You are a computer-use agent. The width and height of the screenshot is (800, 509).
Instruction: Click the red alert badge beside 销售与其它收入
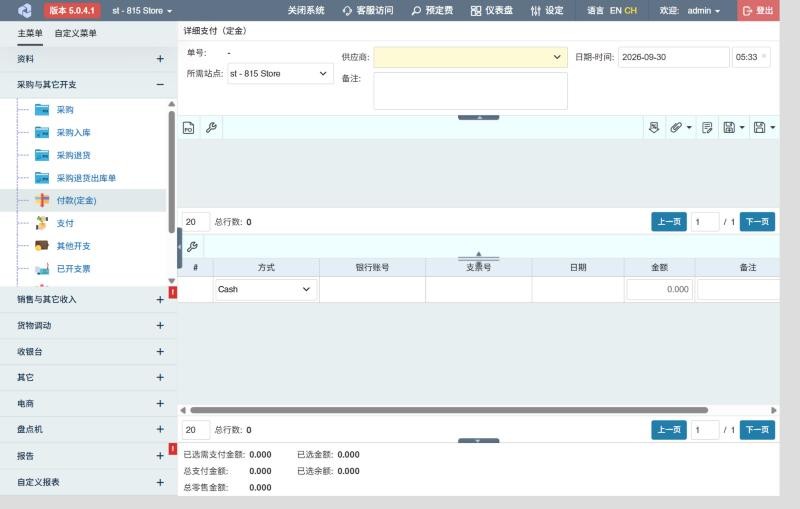tap(173, 292)
